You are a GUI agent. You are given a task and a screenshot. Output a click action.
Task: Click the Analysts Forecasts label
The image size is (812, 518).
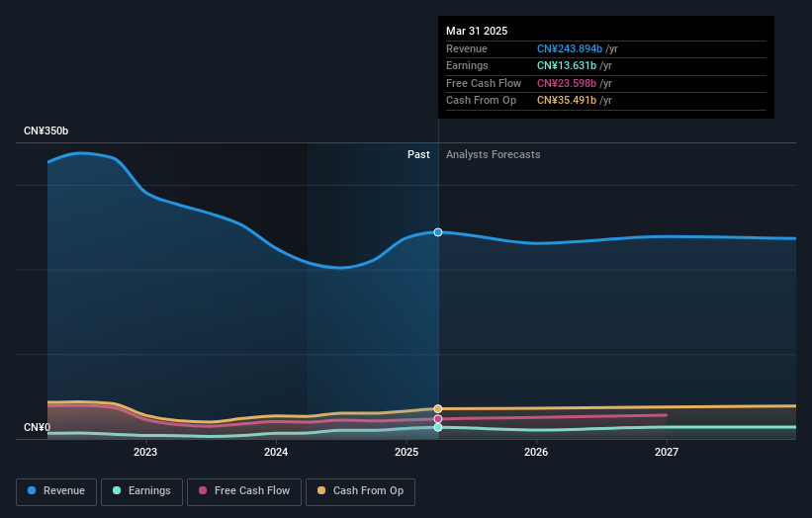[x=493, y=154]
